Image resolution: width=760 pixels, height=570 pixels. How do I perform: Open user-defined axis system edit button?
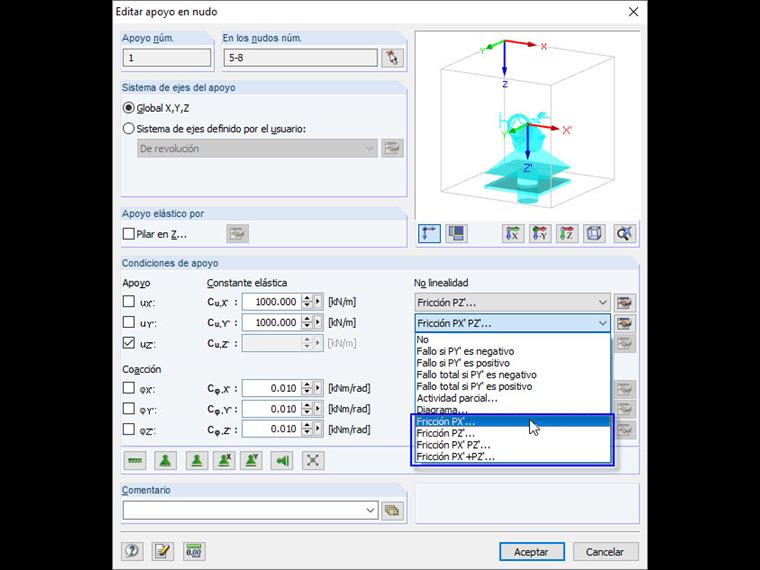392,148
